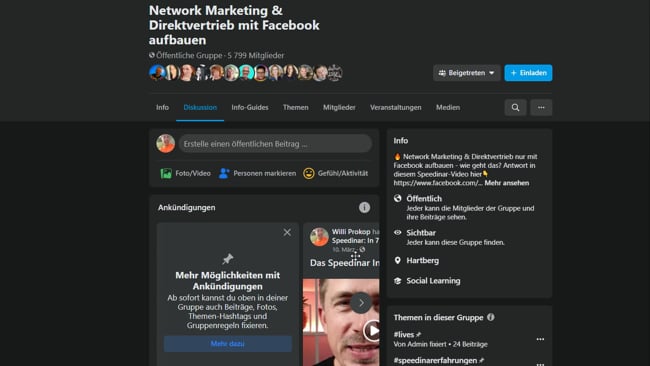Click the group title heading
Viewport: 650px width, 366px height.
coord(234,25)
